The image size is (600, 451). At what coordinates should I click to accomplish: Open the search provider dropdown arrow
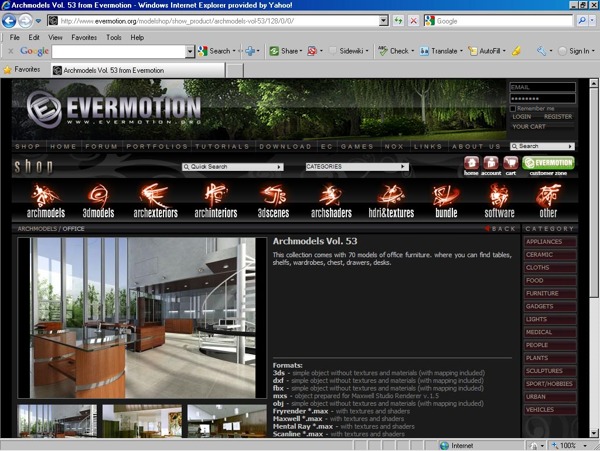[x=592, y=21]
